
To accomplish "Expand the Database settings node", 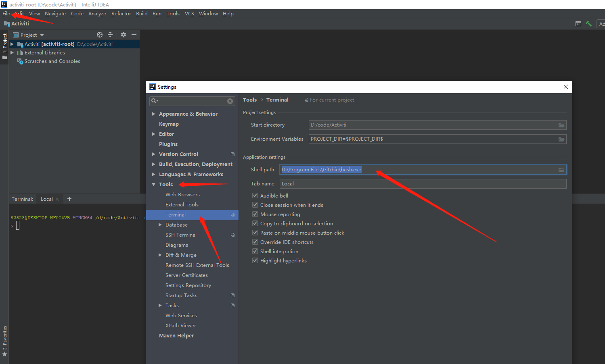I will click(x=160, y=225).
